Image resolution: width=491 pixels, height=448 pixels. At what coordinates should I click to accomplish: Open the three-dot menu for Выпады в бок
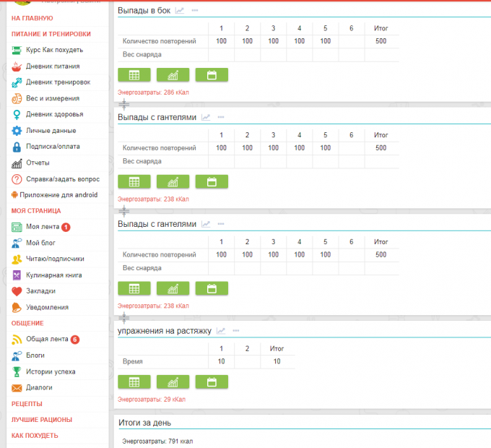195,11
